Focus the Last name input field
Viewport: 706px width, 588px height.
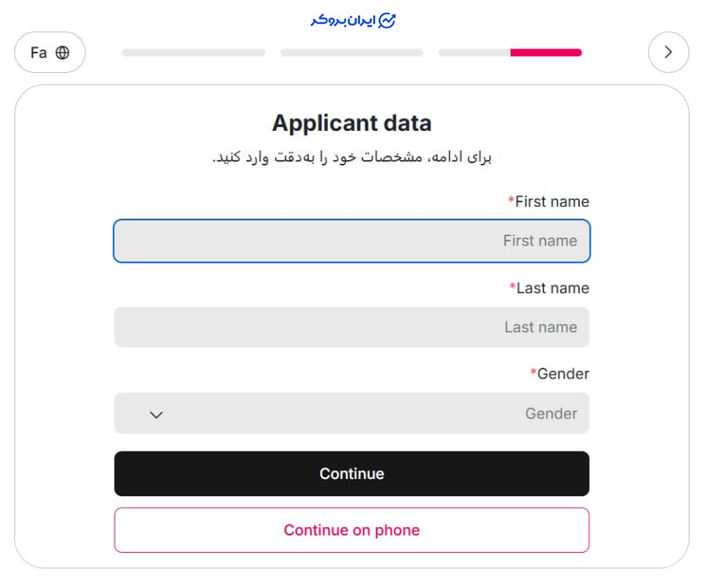[x=351, y=327]
